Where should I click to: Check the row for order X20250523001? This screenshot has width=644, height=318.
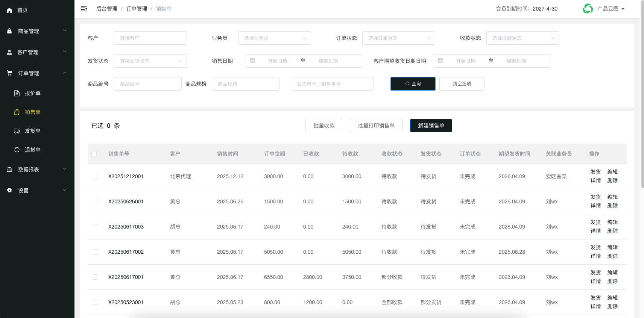96,302
